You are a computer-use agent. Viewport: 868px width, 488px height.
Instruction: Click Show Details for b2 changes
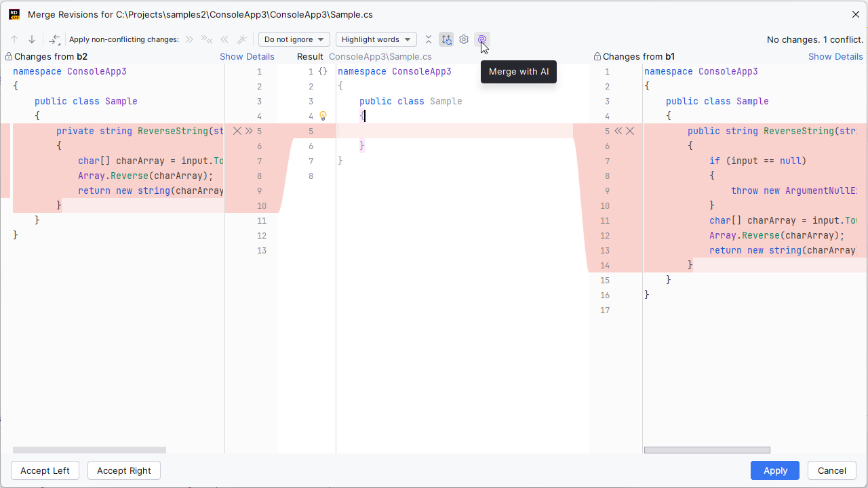247,57
